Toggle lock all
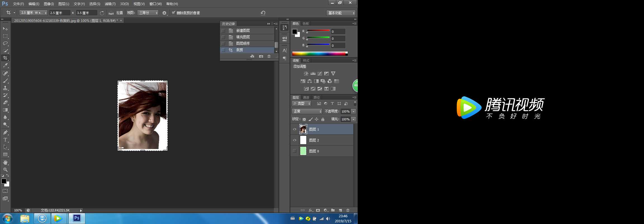644x224 pixels. 323,119
